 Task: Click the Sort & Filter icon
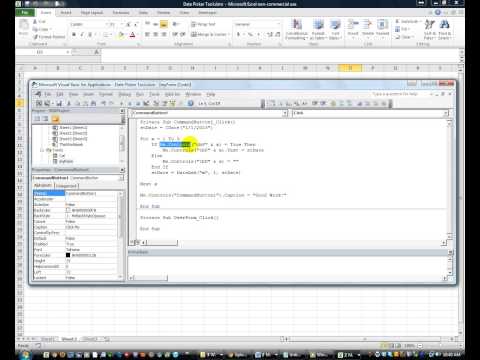429,25
